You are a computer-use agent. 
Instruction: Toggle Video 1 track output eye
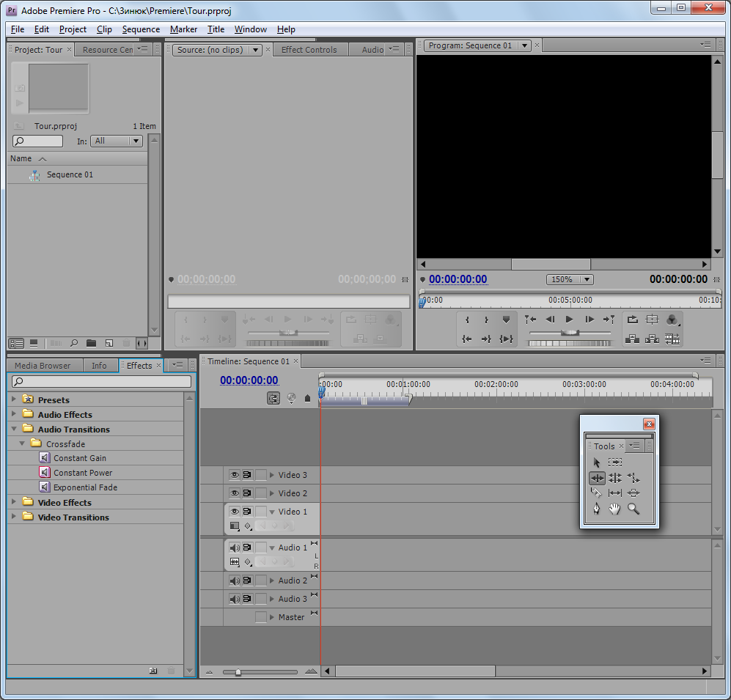[235, 512]
